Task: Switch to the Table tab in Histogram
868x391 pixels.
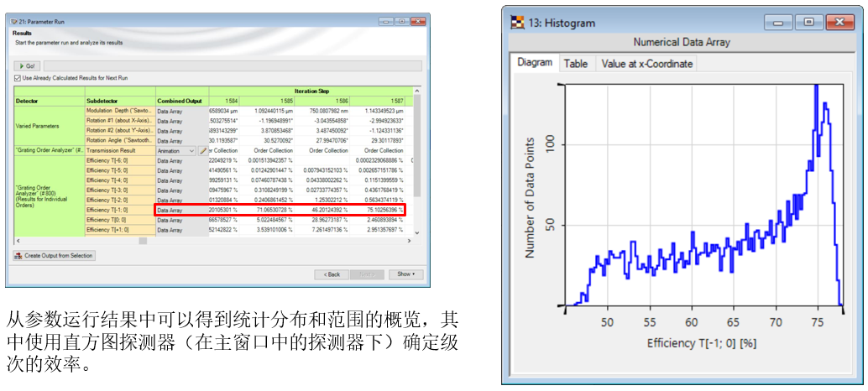Action: pyautogui.click(x=576, y=64)
